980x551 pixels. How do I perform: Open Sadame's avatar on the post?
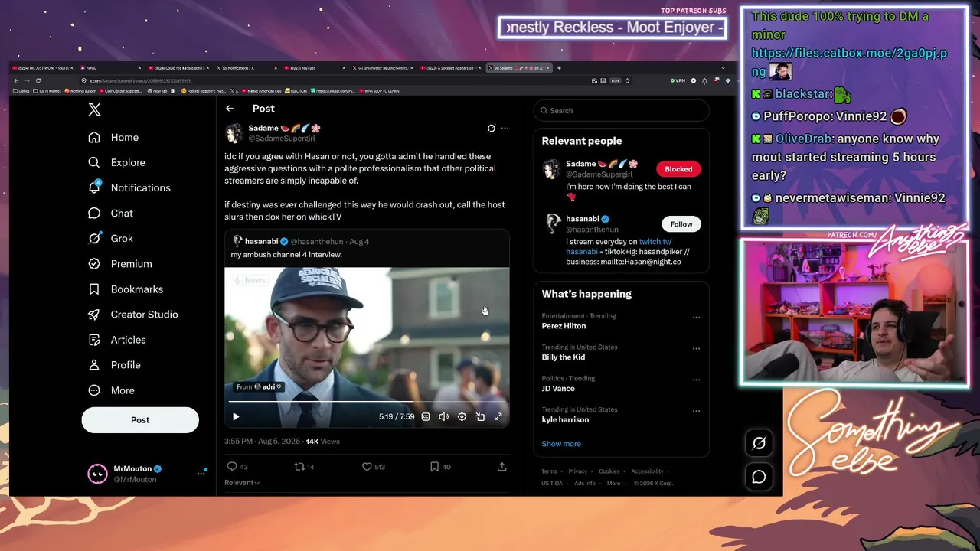[234, 133]
